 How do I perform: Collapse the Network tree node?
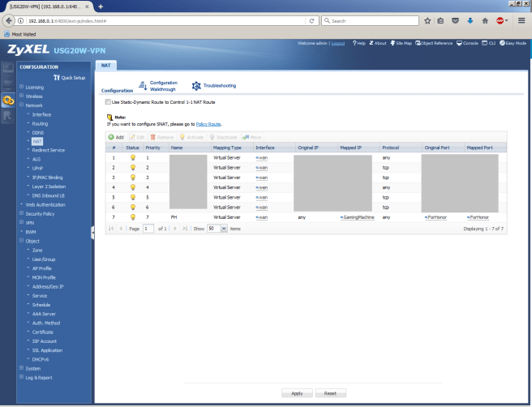coord(21,105)
